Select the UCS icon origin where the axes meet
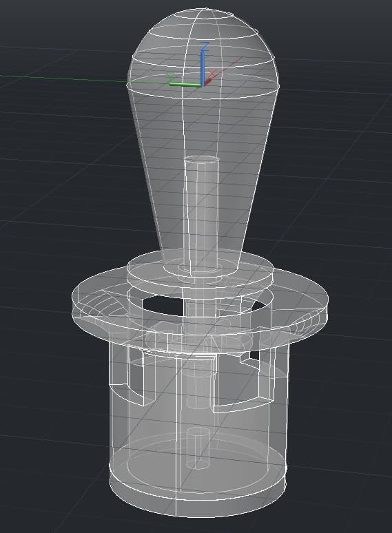Image resolution: width=392 pixels, height=533 pixels. coord(203,84)
